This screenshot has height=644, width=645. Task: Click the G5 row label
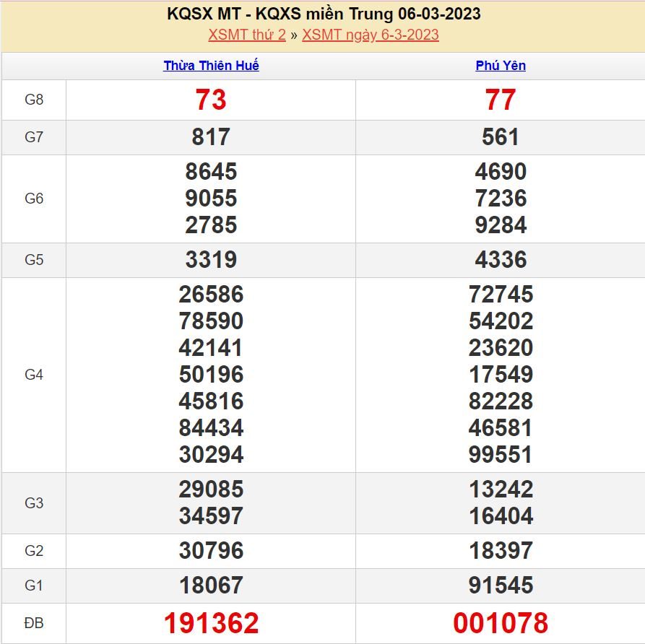(x=34, y=260)
